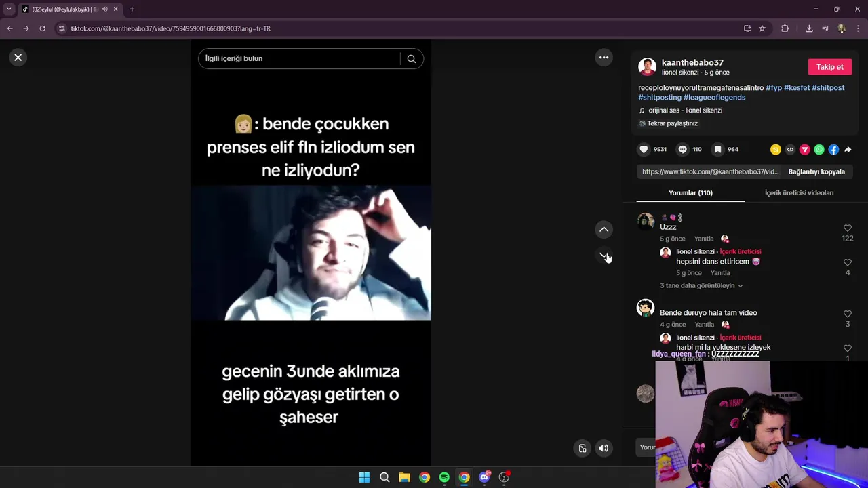This screenshot has height=488, width=868.
Task: Like the video with the heart icon
Action: click(644, 149)
